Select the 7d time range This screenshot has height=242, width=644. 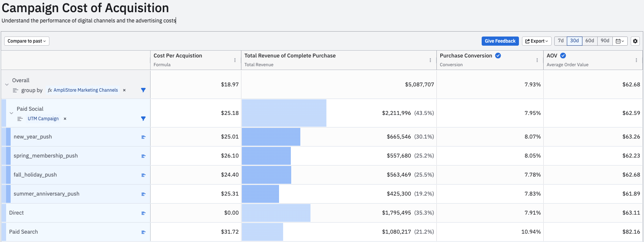(560, 41)
